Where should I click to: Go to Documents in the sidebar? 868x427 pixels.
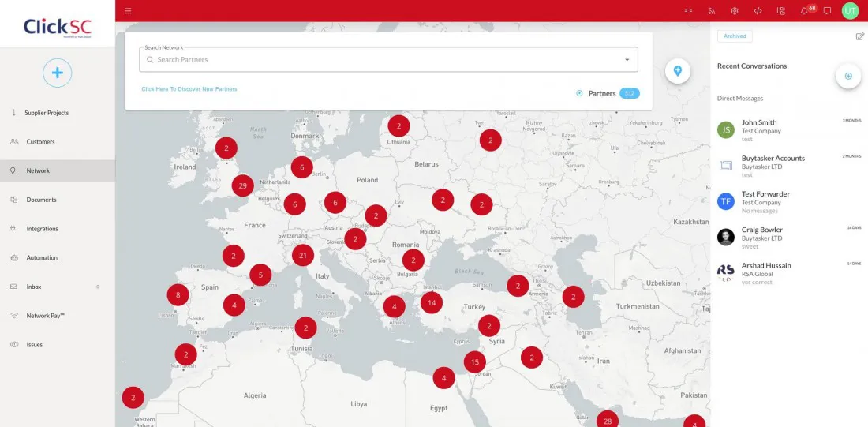41,200
